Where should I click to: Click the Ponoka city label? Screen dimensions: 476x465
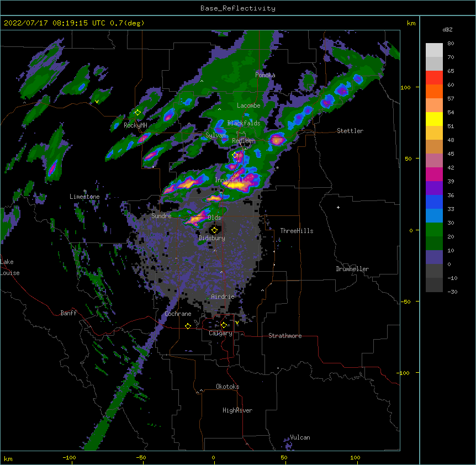point(265,75)
